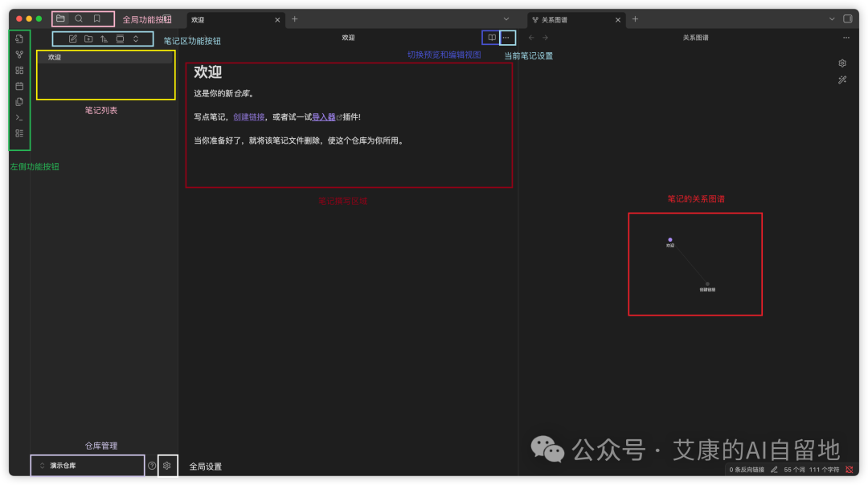Click the 关系图谱 title in pane header
Screen dimensions: 868x485
(x=695, y=38)
